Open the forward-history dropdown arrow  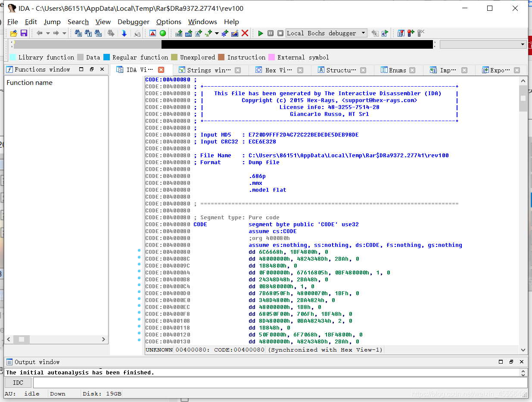64,33
